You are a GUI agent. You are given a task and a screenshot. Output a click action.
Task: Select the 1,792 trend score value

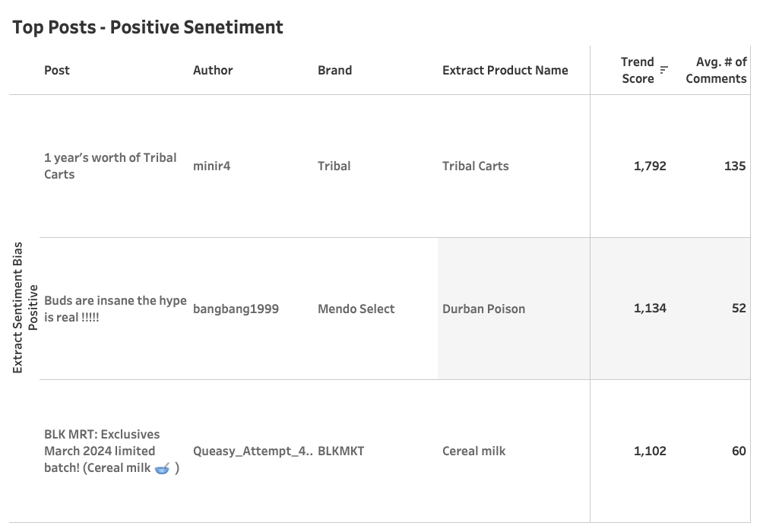click(x=650, y=166)
